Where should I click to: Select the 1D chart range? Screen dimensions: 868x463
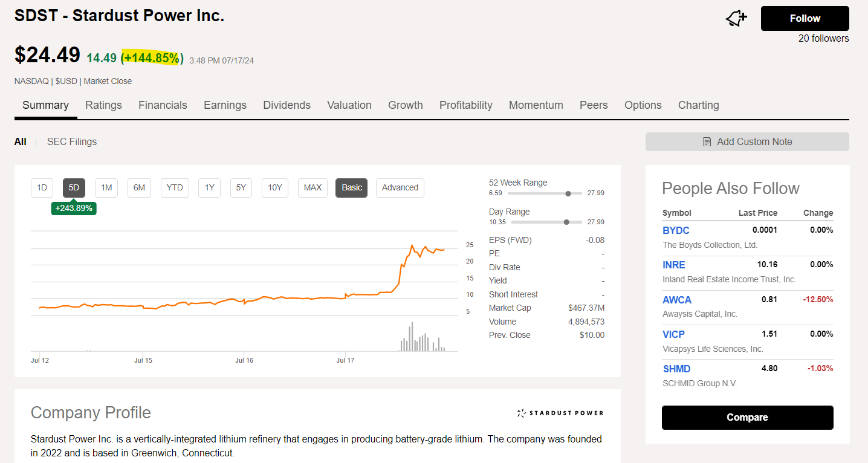pyautogui.click(x=42, y=187)
